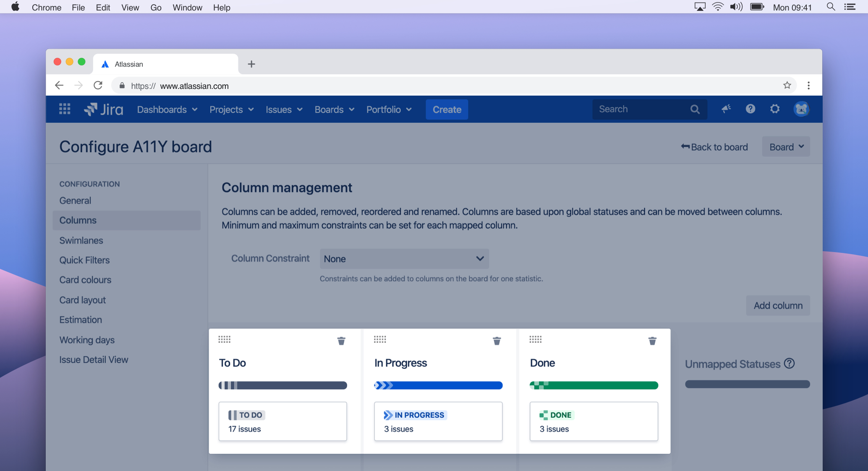Open Card colours settings
868x471 pixels.
click(85, 280)
